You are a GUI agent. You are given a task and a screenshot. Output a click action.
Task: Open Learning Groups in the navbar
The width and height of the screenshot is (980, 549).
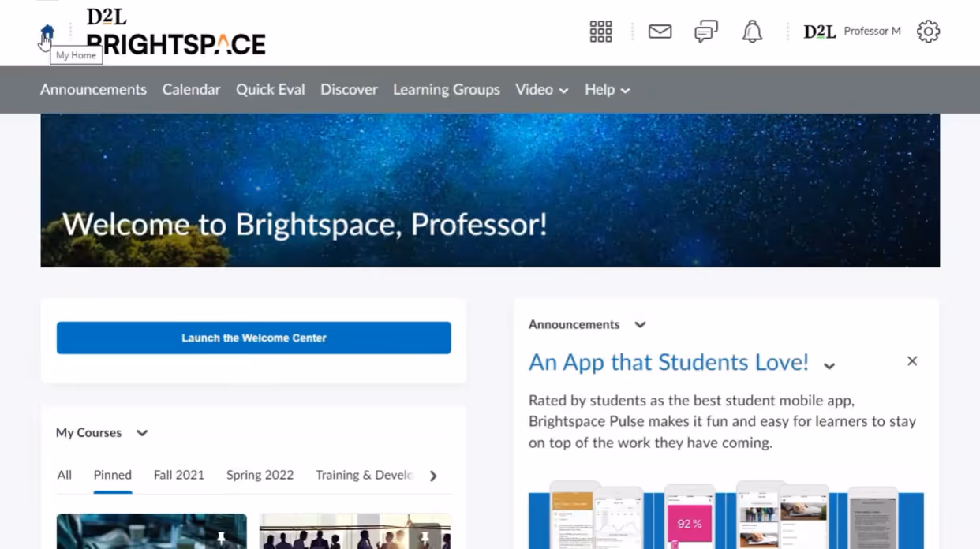tap(447, 90)
